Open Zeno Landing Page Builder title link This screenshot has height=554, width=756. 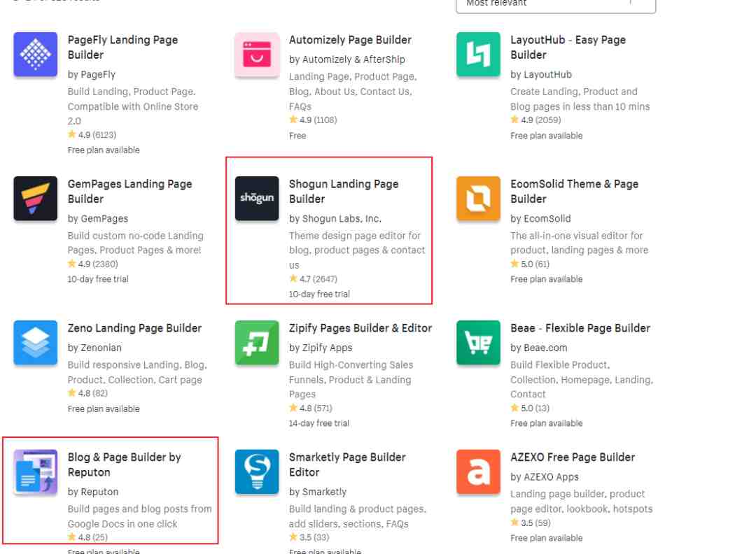[134, 328]
